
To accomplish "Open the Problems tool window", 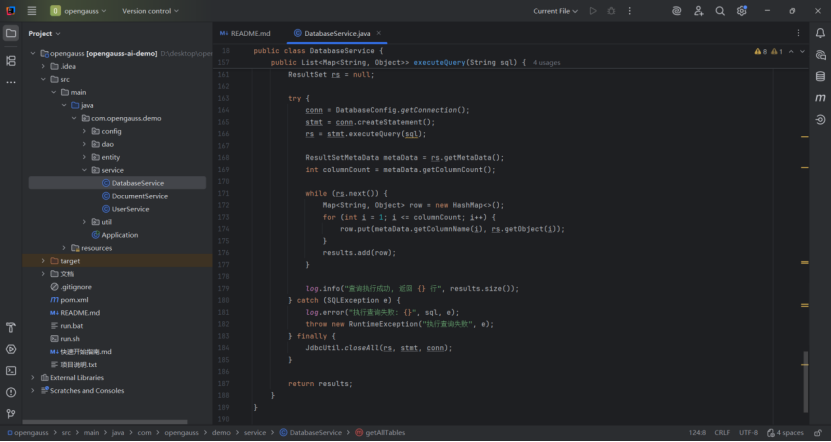I will point(11,392).
